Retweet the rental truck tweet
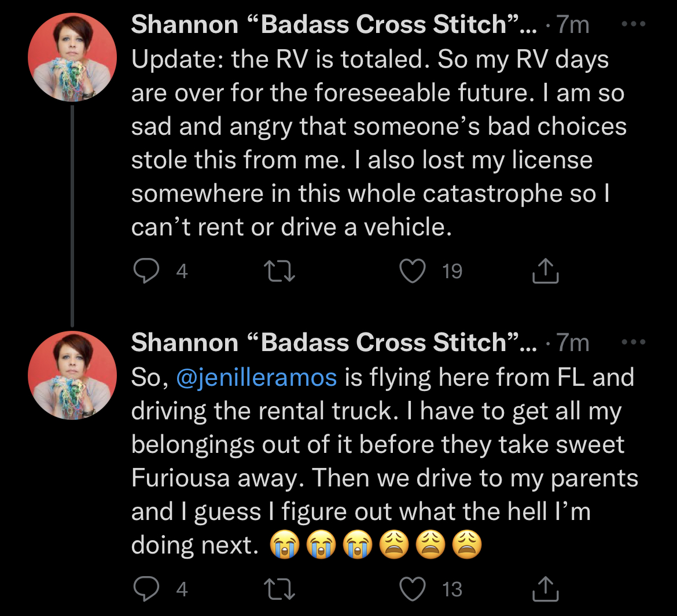 click(x=279, y=589)
